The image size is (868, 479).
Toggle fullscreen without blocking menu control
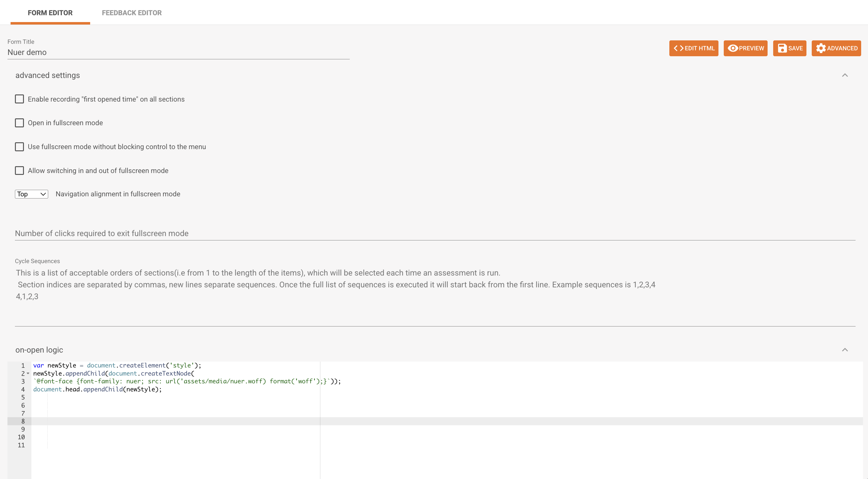tap(20, 147)
